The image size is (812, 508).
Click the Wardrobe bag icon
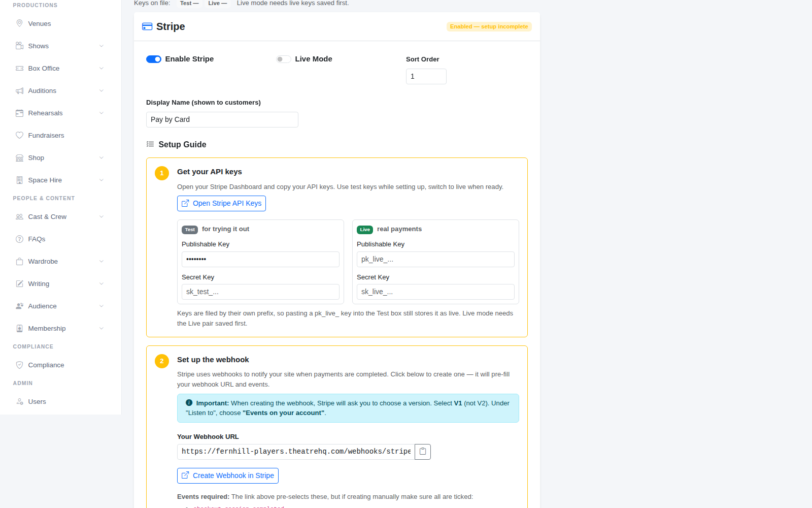point(19,261)
